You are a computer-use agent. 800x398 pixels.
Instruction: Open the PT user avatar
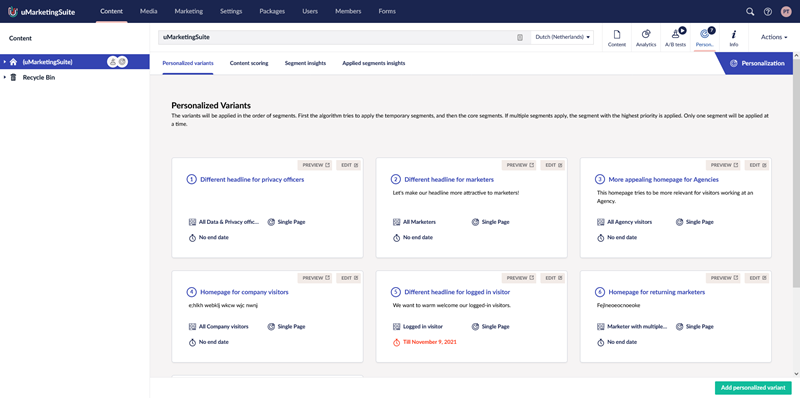click(x=786, y=11)
